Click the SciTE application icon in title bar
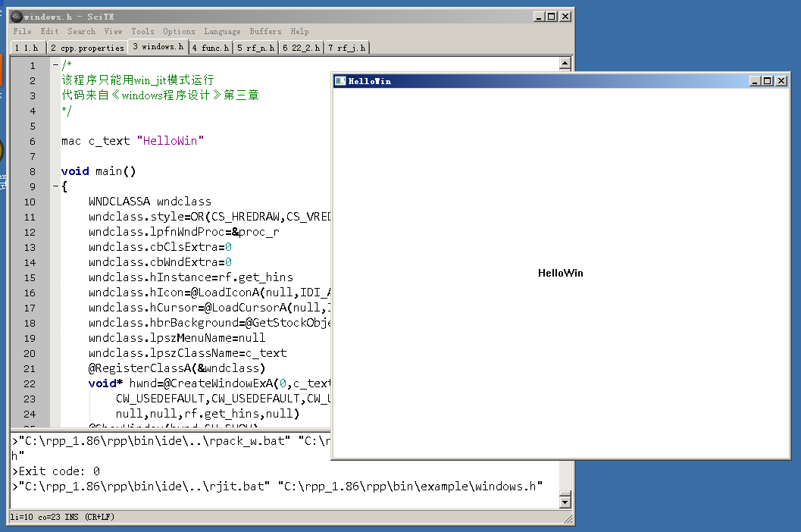The image size is (801, 532). click(17, 17)
